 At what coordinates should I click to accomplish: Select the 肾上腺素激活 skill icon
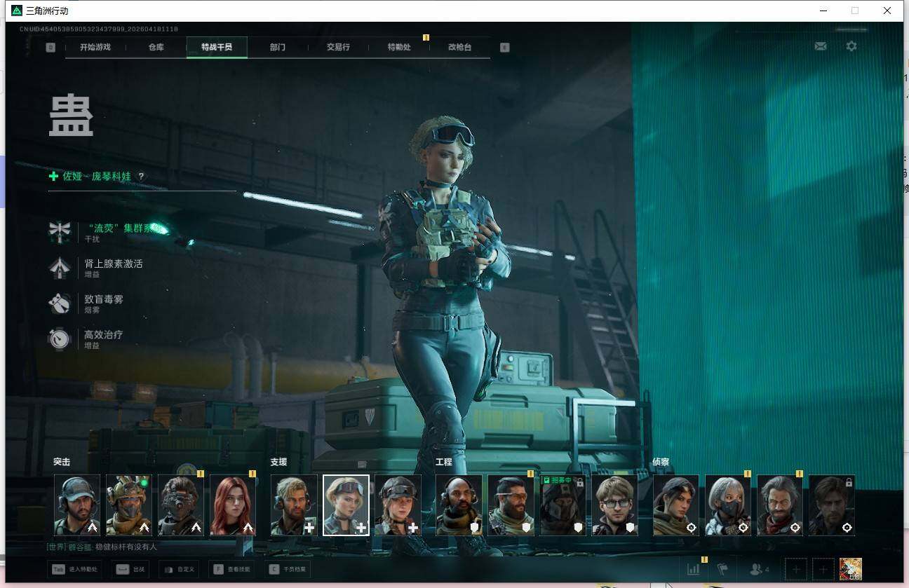(60, 267)
